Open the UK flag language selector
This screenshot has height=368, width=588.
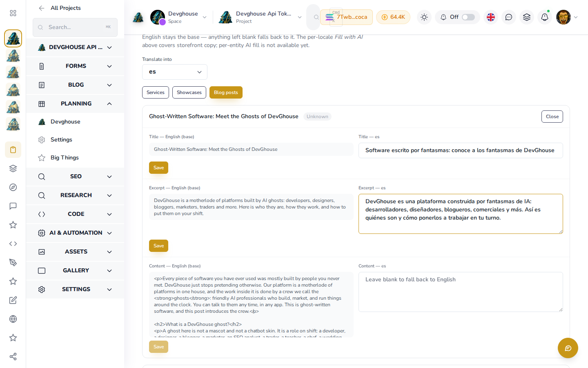pyautogui.click(x=491, y=17)
